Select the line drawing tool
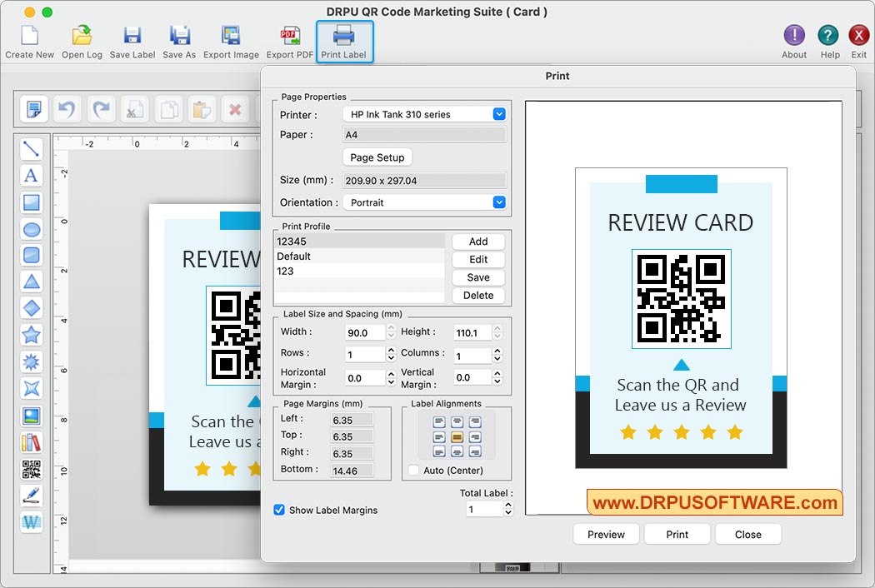 (32, 149)
